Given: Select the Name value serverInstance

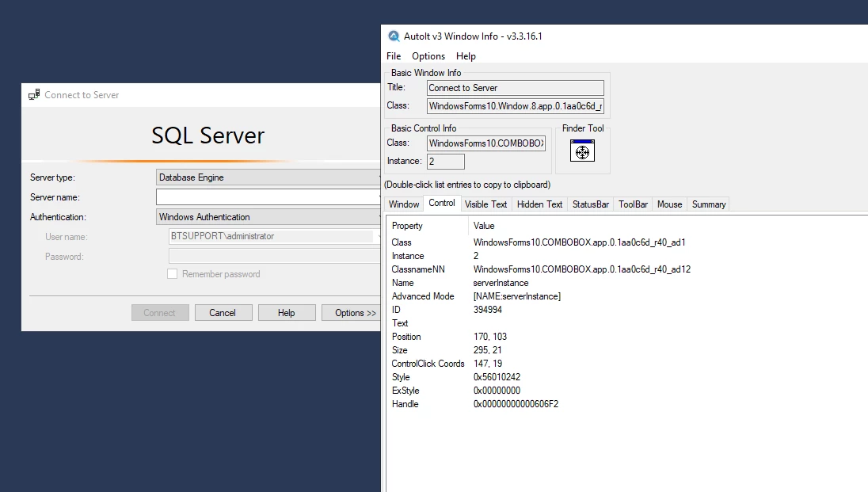Looking at the screenshot, I should 501,283.
